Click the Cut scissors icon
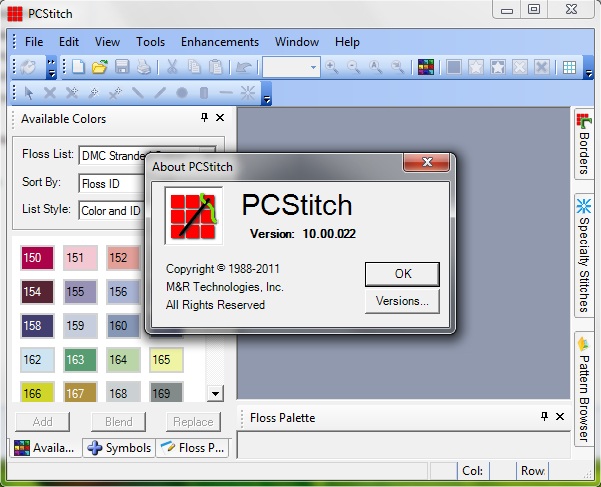The height and width of the screenshot is (487, 601). (172, 67)
